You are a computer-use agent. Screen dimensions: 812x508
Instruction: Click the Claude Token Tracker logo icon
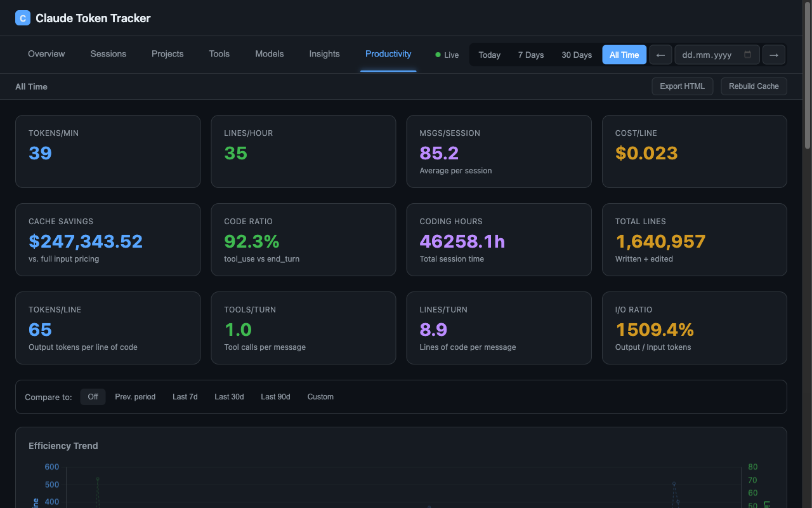coord(23,18)
